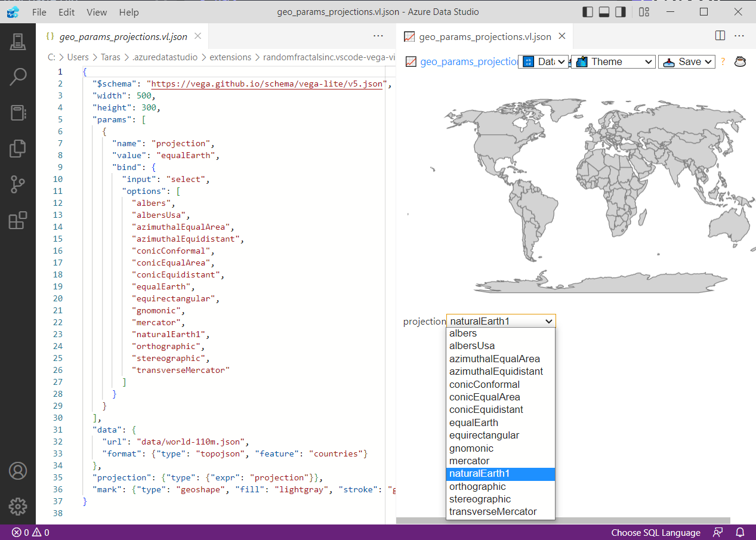Viewport: 756px width, 540px height.
Task: Open the Theme dropdown
Action: pos(613,61)
